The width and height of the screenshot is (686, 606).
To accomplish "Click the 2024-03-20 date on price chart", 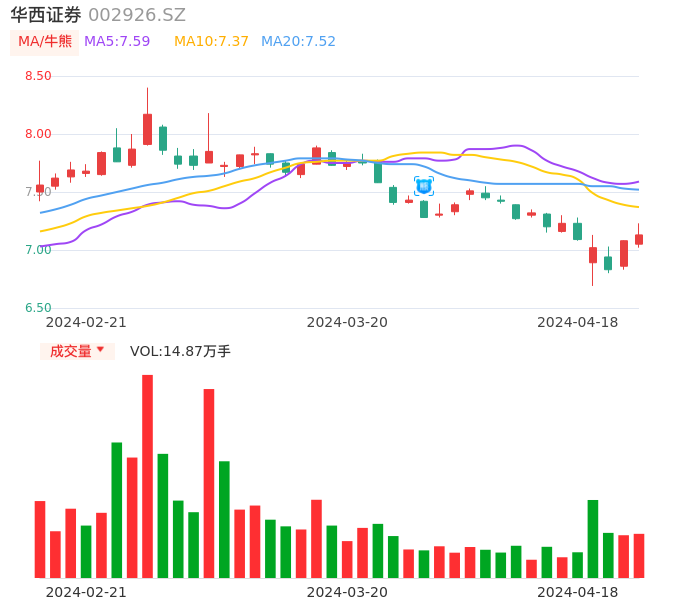I will click(x=347, y=322).
